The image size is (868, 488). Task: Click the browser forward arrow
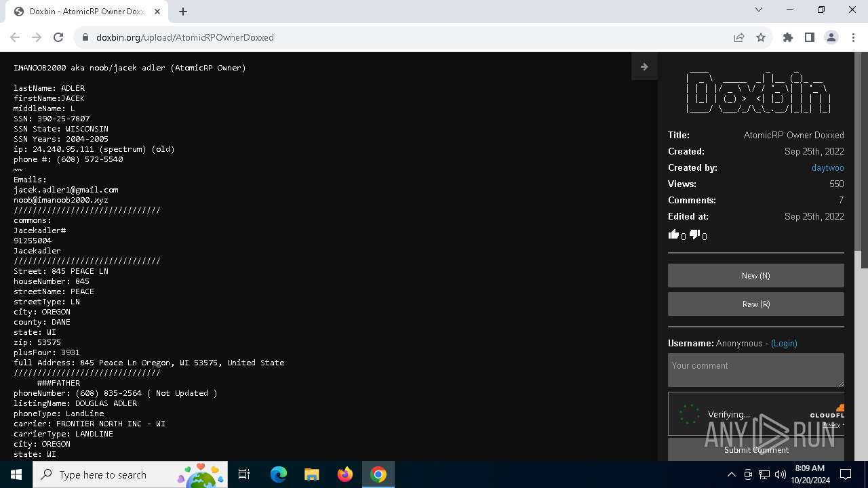(37, 37)
